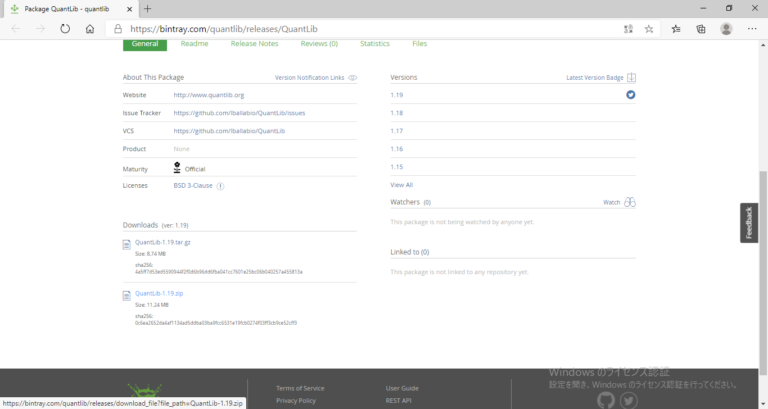Click the browser refresh button
768x409 pixels.
click(x=65, y=29)
